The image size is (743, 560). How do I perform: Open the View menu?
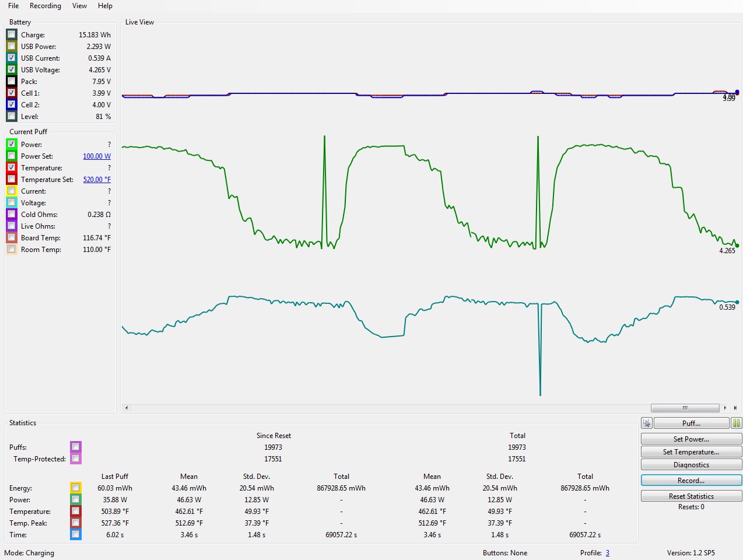click(79, 6)
